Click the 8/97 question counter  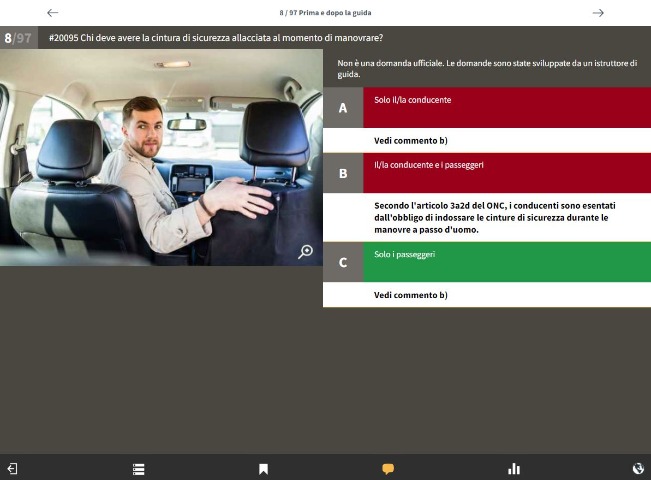[x=18, y=38]
